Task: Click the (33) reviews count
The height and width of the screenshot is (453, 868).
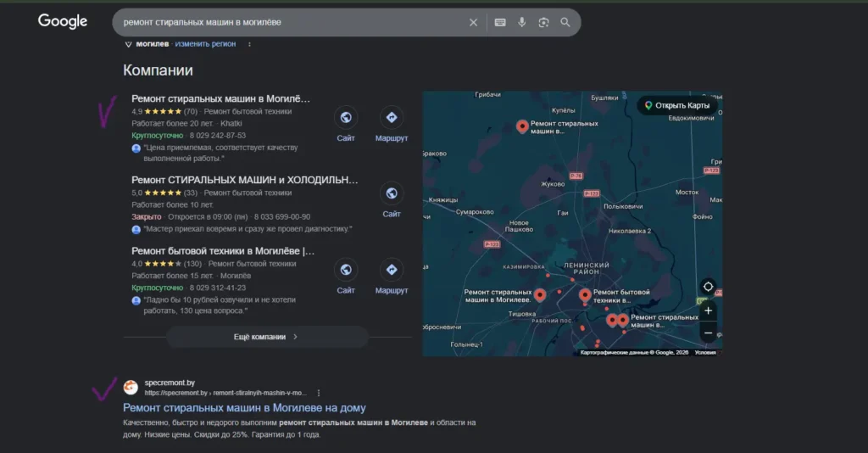Action: coord(191,193)
